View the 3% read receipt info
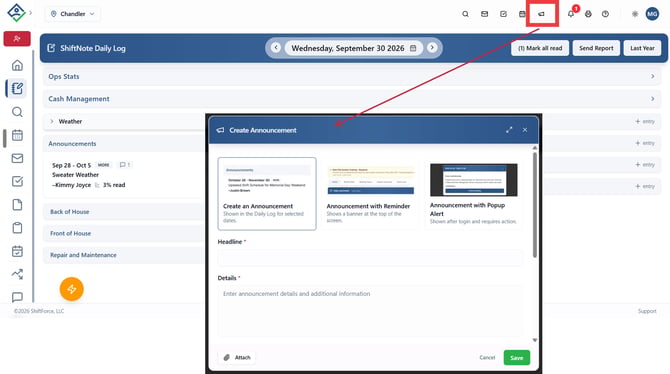The width and height of the screenshot is (670, 374). [x=110, y=185]
